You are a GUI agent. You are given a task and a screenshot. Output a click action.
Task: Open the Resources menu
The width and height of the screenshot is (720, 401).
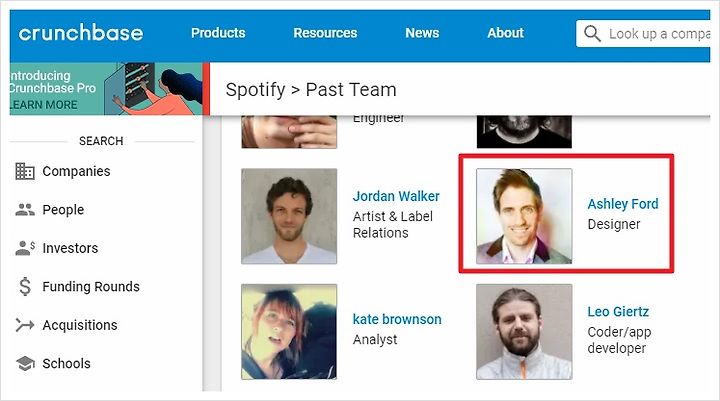[325, 33]
